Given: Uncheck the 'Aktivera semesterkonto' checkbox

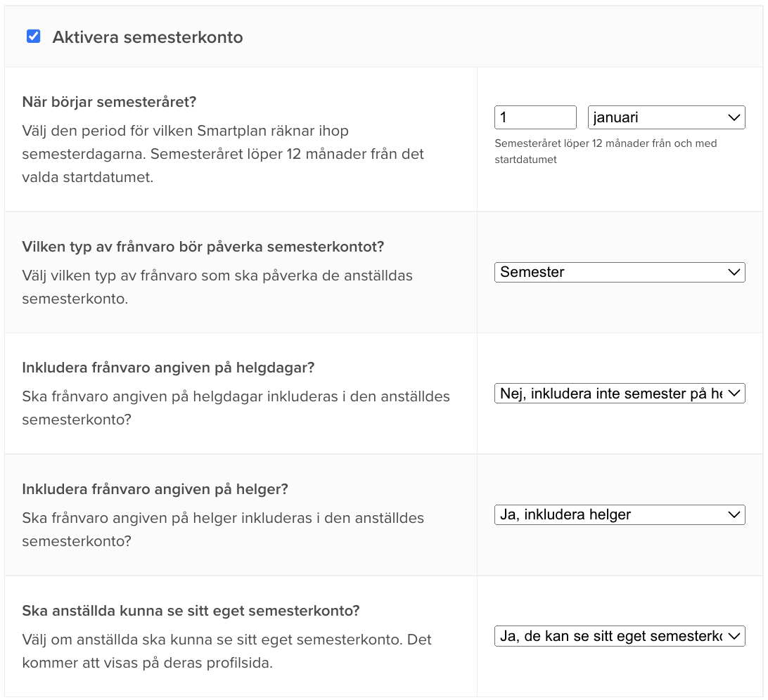Looking at the screenshot, I should tap(33, 37).
